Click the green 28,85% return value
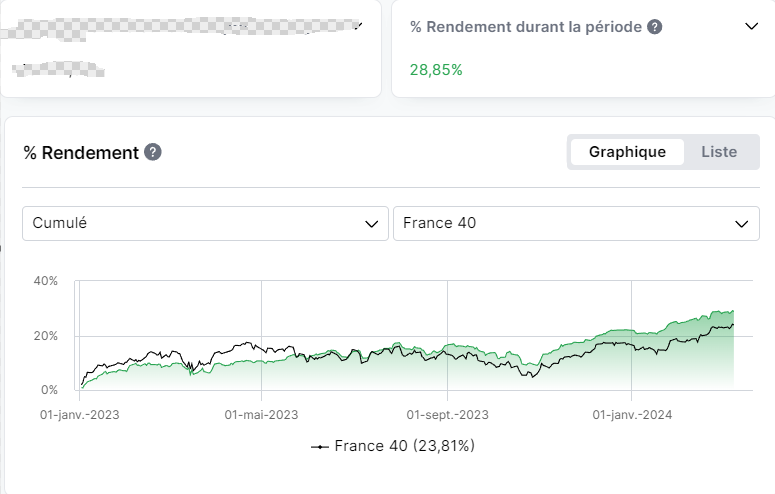 point(436,70)
